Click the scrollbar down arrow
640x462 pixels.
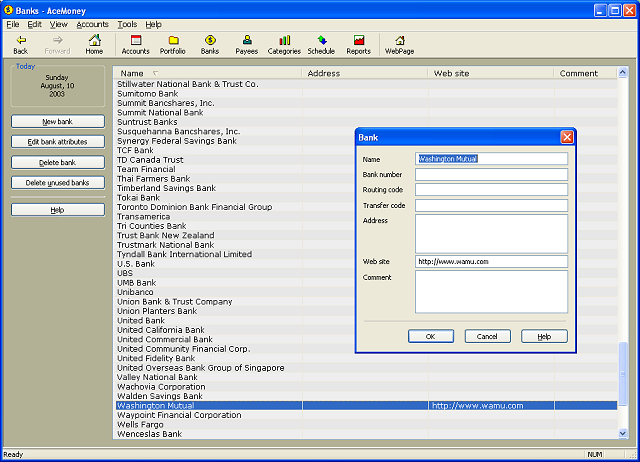(x=622, y=433)
